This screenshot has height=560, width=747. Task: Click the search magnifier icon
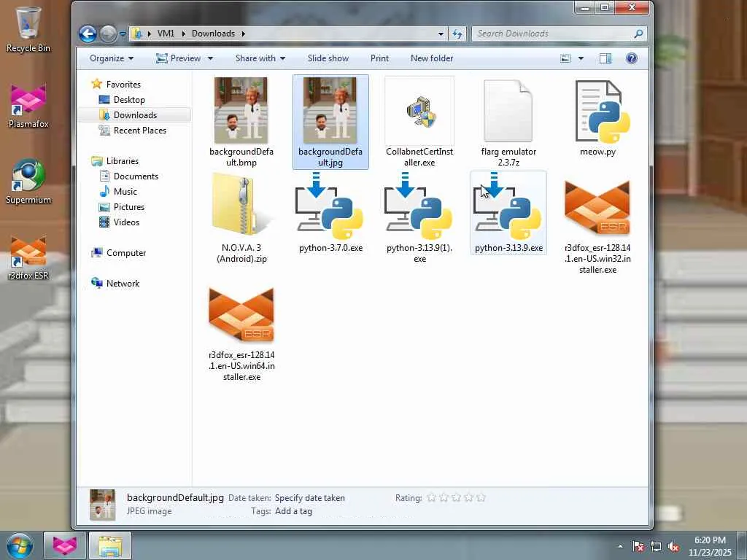click(x=639, y=34)
